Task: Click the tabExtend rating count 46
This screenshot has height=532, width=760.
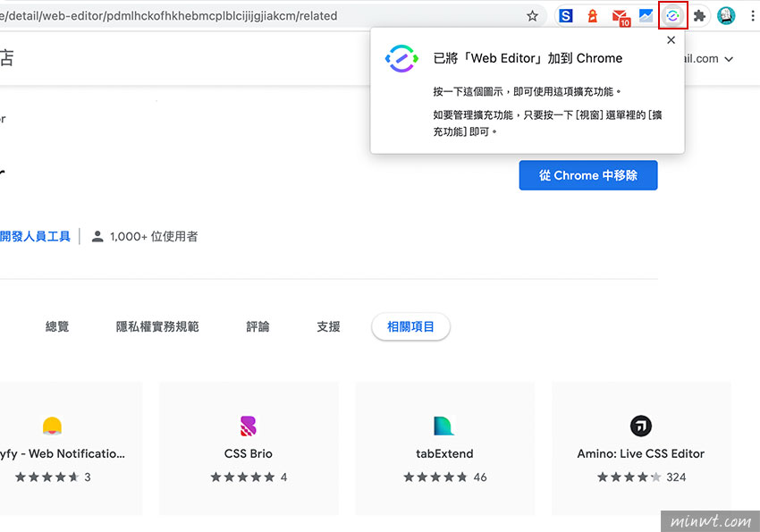Action: point(480,477)
